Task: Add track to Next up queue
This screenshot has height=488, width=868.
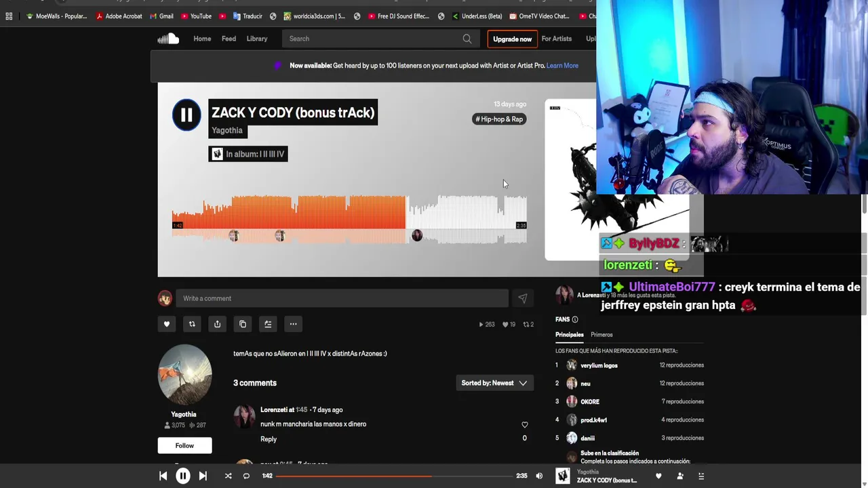Action: (268, 324)
